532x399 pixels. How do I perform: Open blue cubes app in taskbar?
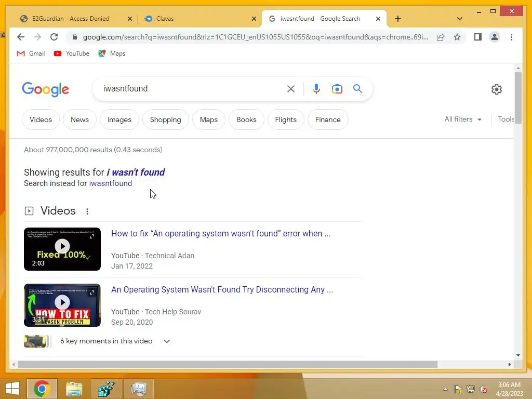(107, 389)
